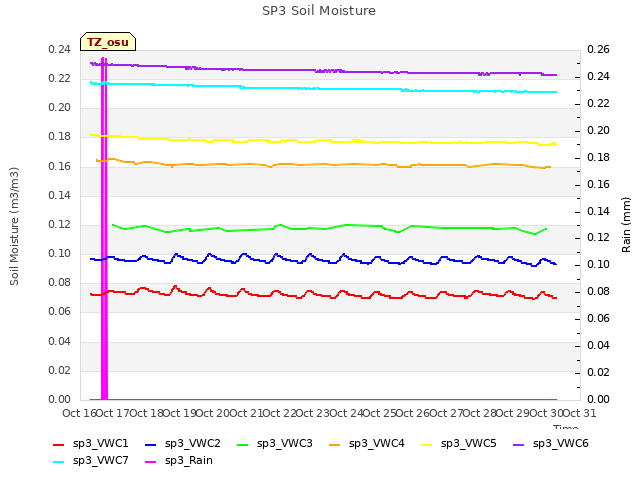Click the 0.26 right axis value
The height and width of the screenshot is (480, 640).
click(x=598, y=50)
